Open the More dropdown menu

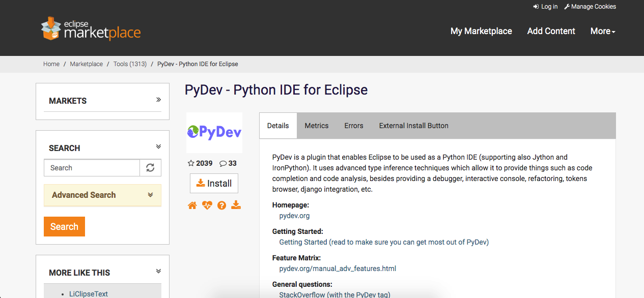click(603, 31)
